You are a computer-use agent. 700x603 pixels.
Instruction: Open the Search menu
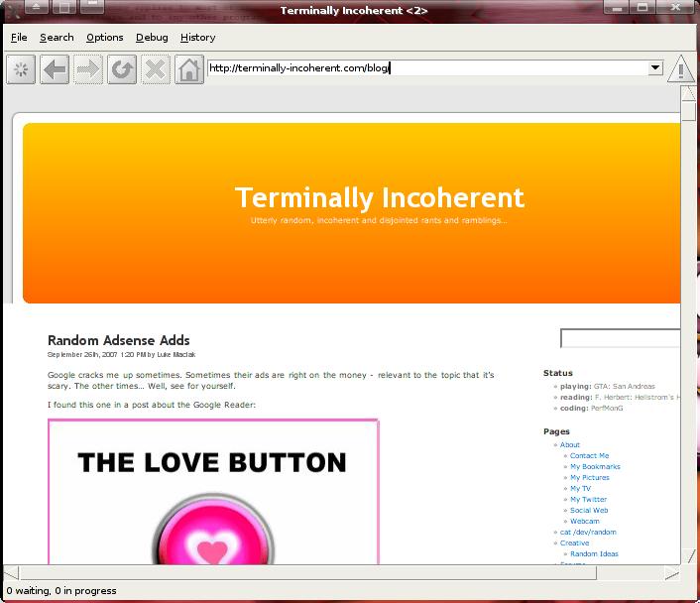tap(57, 38)
